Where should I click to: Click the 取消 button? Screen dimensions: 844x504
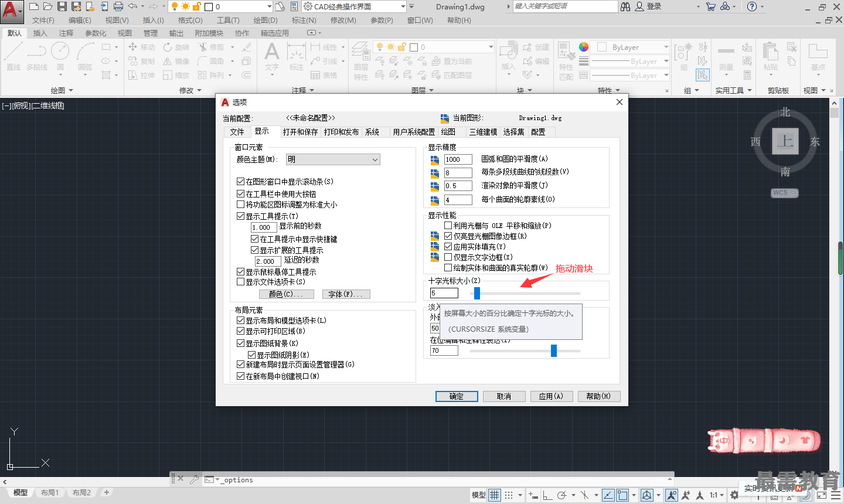(x=503, y=396)
